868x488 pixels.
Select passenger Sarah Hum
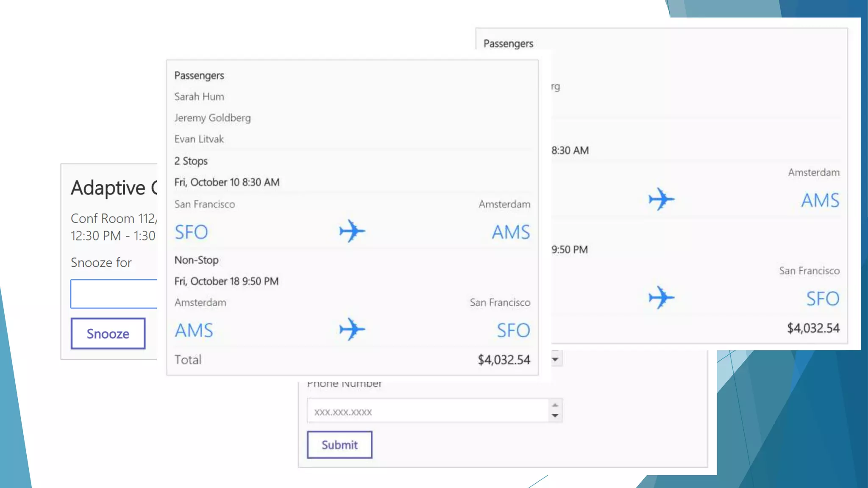click(199, 97)
